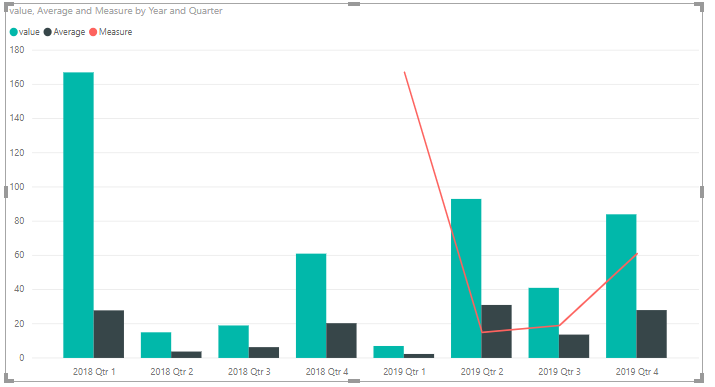Select the 'value' legend label
Screen dimensions: 715x387
29,32
